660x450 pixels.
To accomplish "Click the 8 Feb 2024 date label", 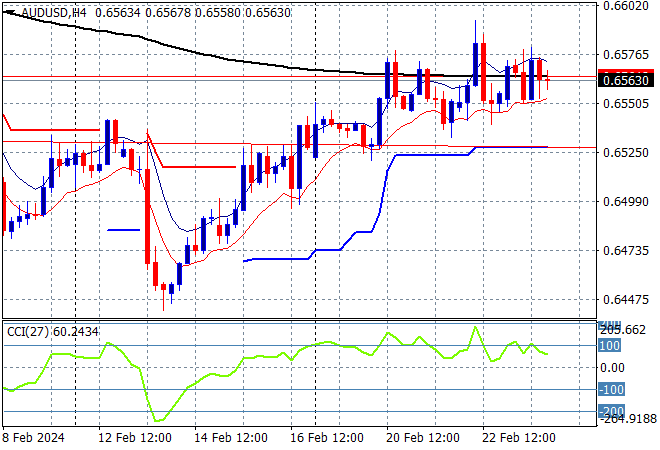I will click(x=34, y=438).
